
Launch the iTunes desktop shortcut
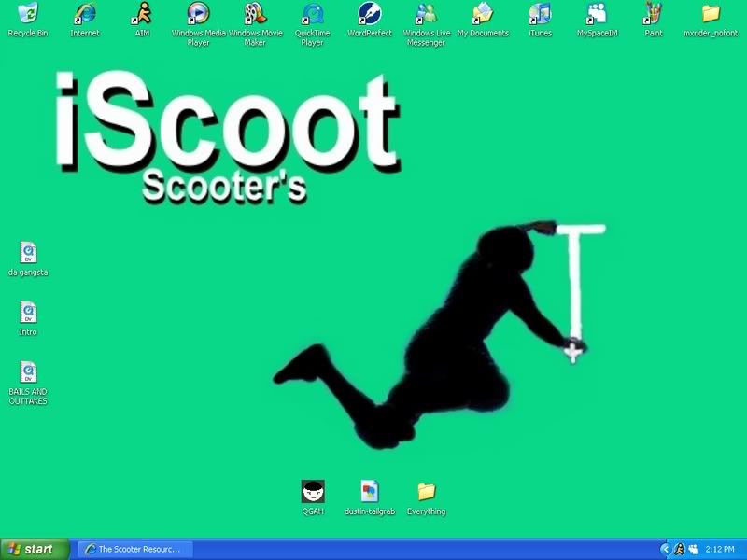tap(540, 14)
